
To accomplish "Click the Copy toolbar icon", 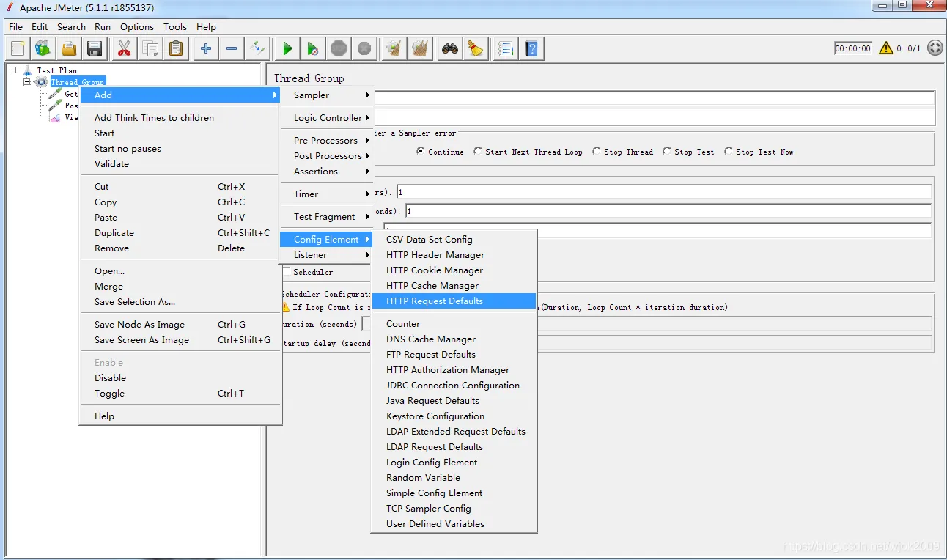I will point(150,49).
